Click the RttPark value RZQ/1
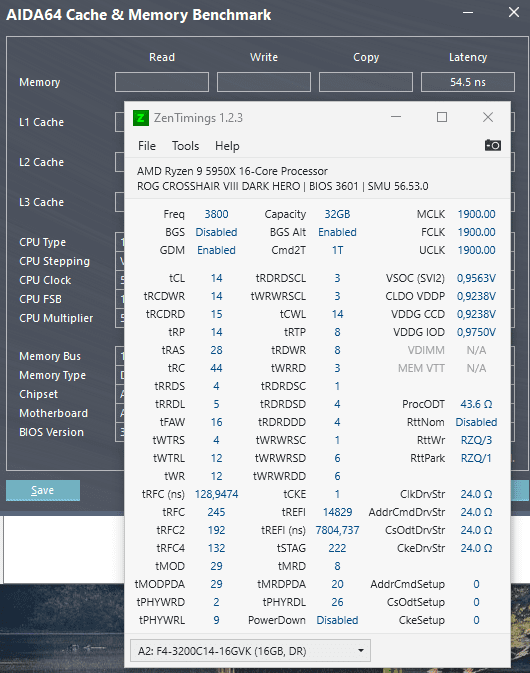The width and height of the screenshot is (530, 673). [x=476, y=458]
